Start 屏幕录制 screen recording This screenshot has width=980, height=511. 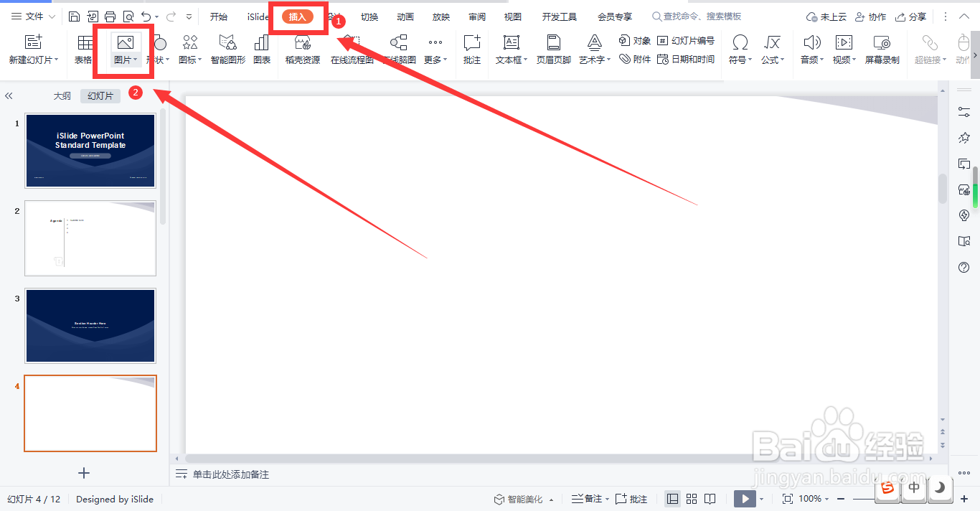[882, 50]
